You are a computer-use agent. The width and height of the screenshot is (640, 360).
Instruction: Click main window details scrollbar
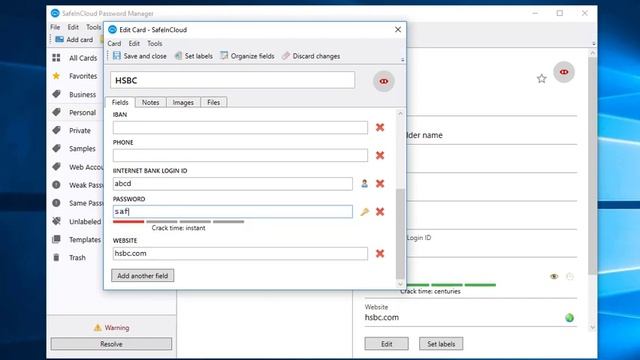point(593,165)
